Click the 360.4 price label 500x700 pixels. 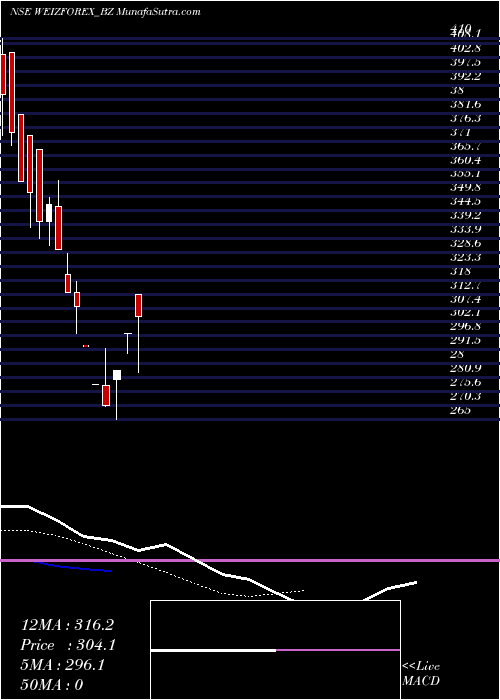tap(465, 160)
